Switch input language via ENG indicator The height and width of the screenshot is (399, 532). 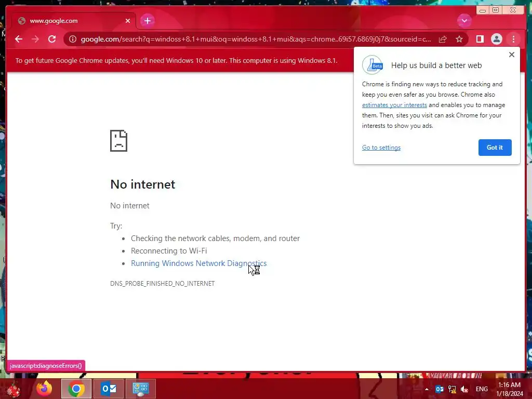pyautogui.click(x=482, y=389)
